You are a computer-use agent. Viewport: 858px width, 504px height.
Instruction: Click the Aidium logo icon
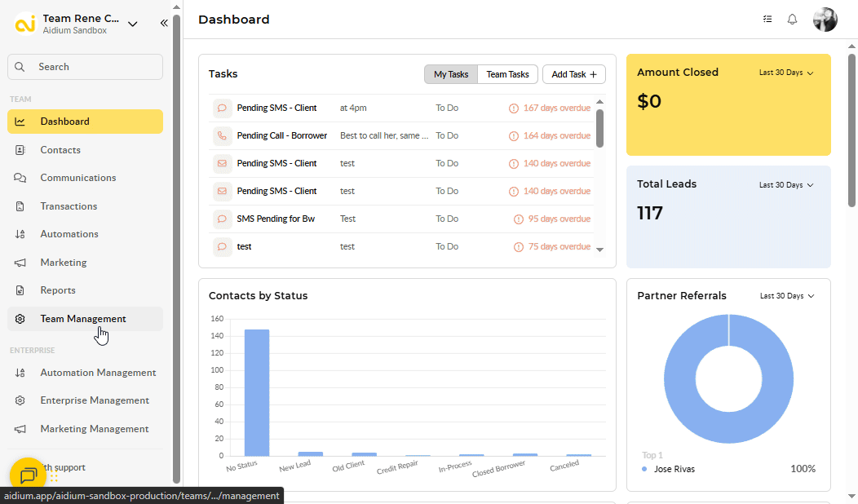25,24
